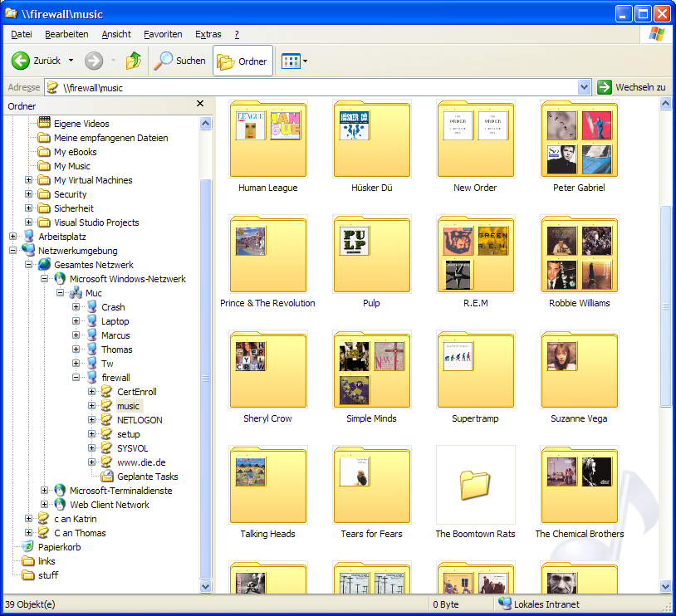Viewport: 676px width, 616px height.
Task: Select the Robbie Williams folder
Action: [x=580, y=254]
